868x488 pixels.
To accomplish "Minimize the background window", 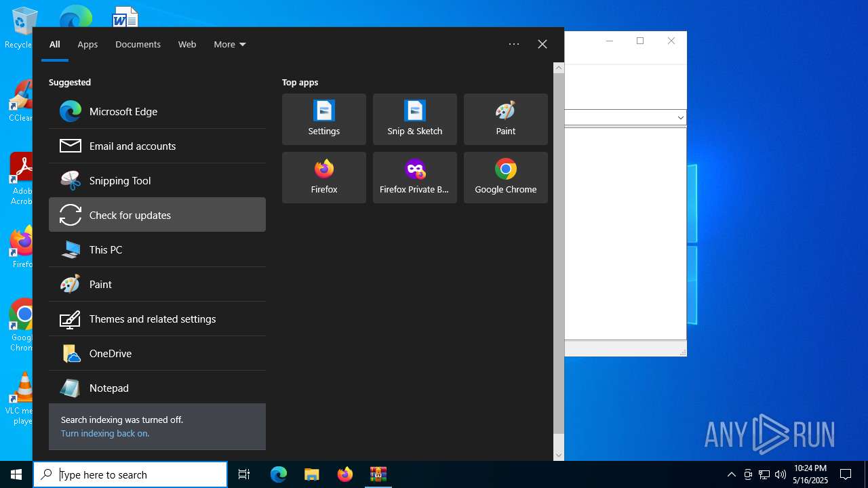I will coord(609,41).
